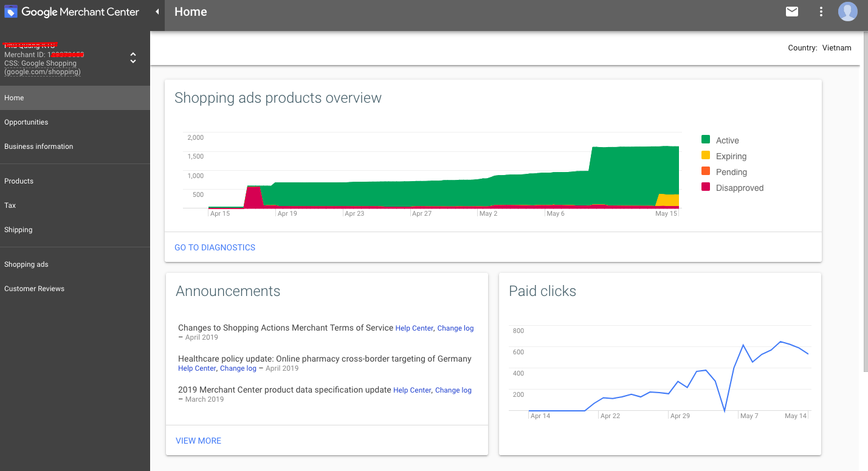Image resolution: width=868 pixels, height=471 pixels.
Task: Select Customer Reviews in the sidebar
Action: click(34, 289)
